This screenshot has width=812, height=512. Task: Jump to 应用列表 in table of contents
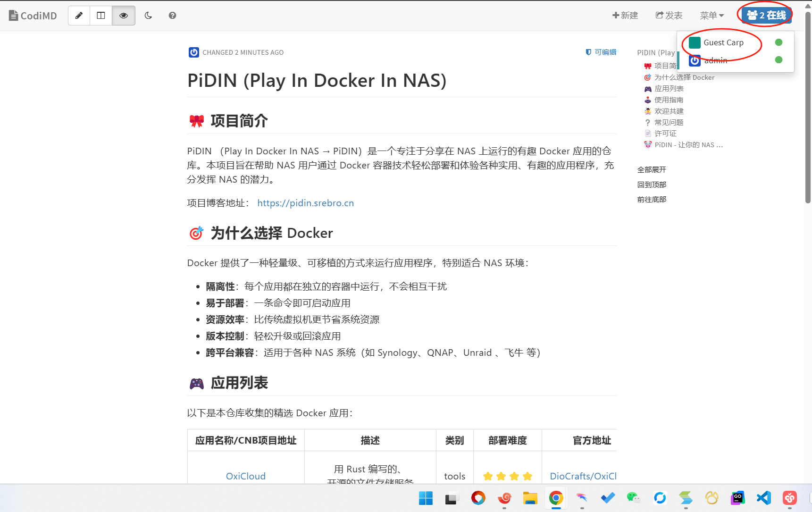669,89
